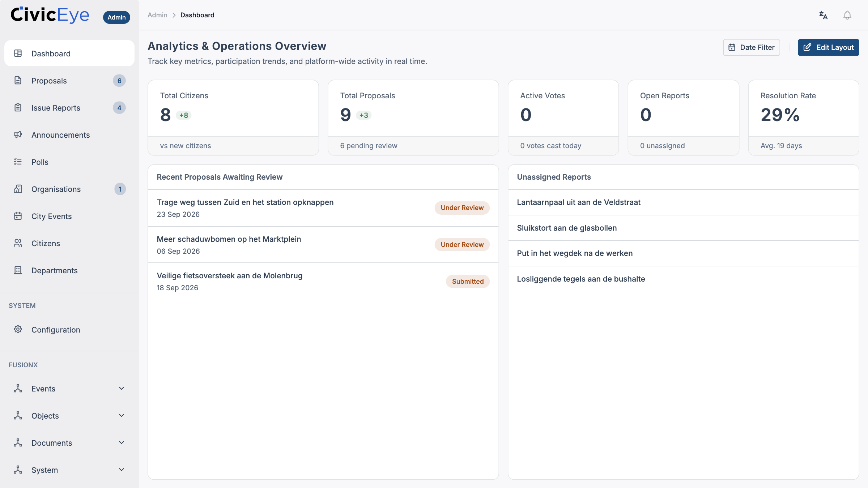The image size is (868, 488).
Task: Click the Issue Reports count badge 4
Action: [x=119, y=108]
